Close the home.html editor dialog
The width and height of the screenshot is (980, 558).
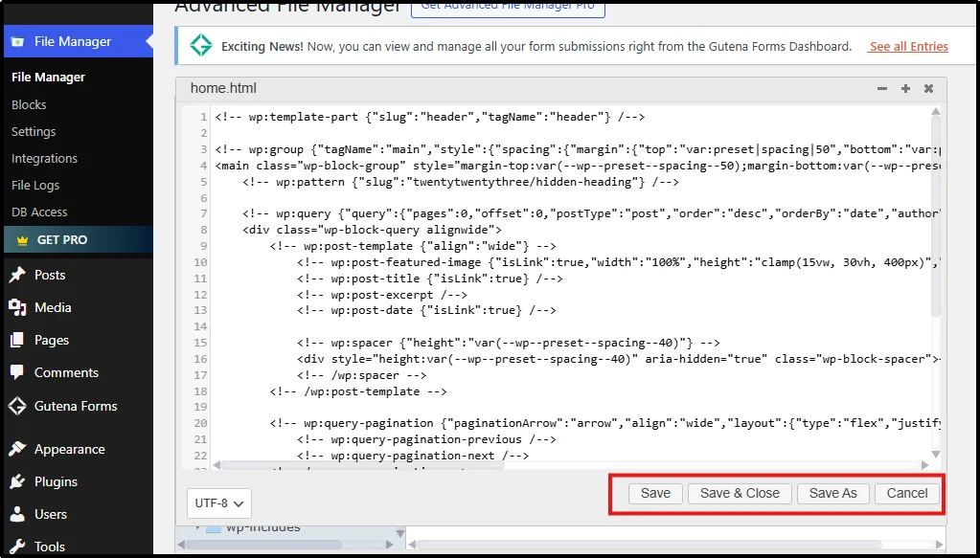point(929,89)
